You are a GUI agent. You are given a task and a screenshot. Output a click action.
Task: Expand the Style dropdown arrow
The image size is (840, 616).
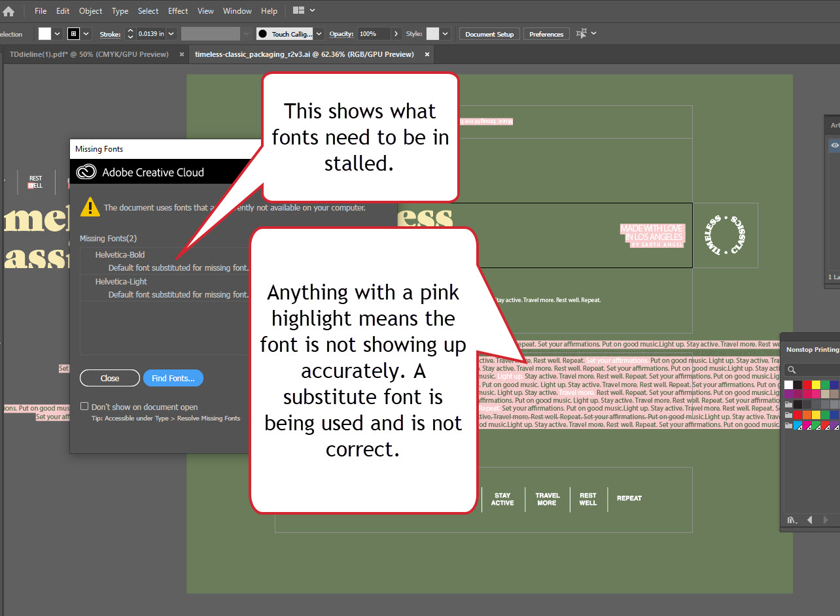tap(446, 34)
